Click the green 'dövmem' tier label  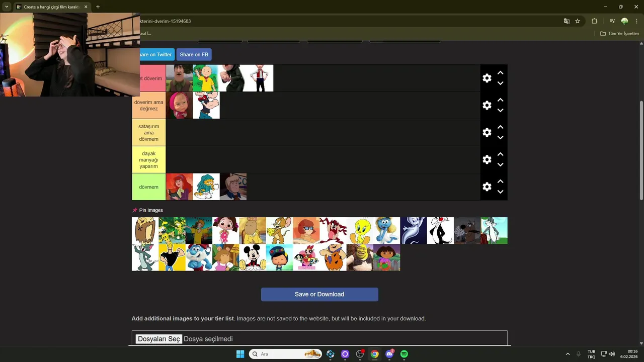pos(149,187)
